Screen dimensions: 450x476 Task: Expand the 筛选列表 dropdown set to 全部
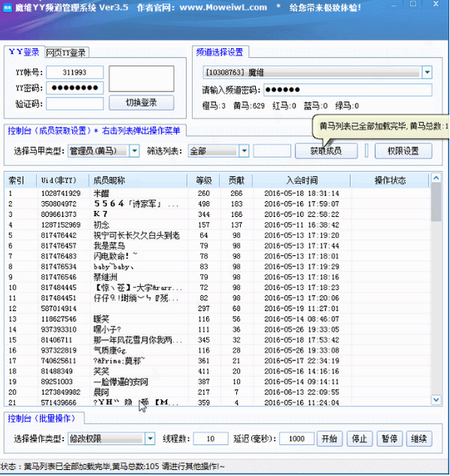(243, 151)
